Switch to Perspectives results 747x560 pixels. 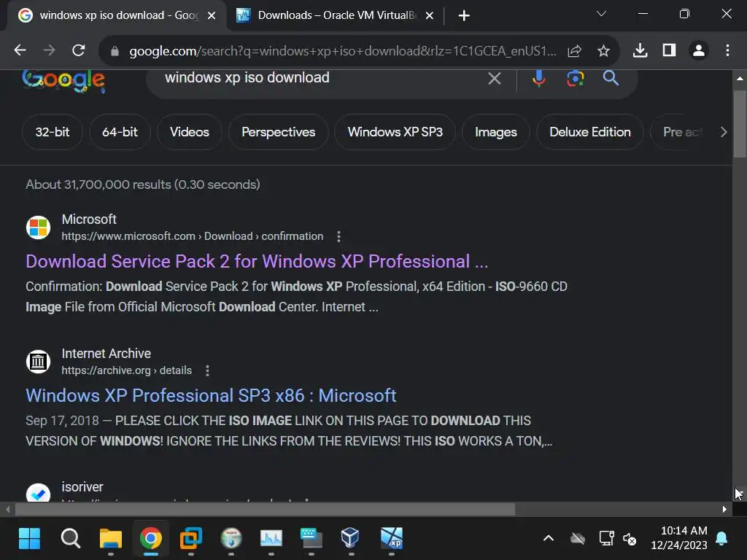278,132
